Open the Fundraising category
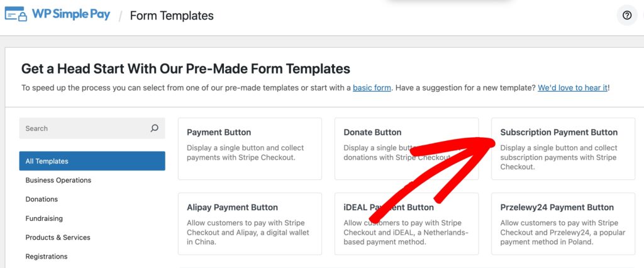644x268 pixels. click(x=44, y=218)
